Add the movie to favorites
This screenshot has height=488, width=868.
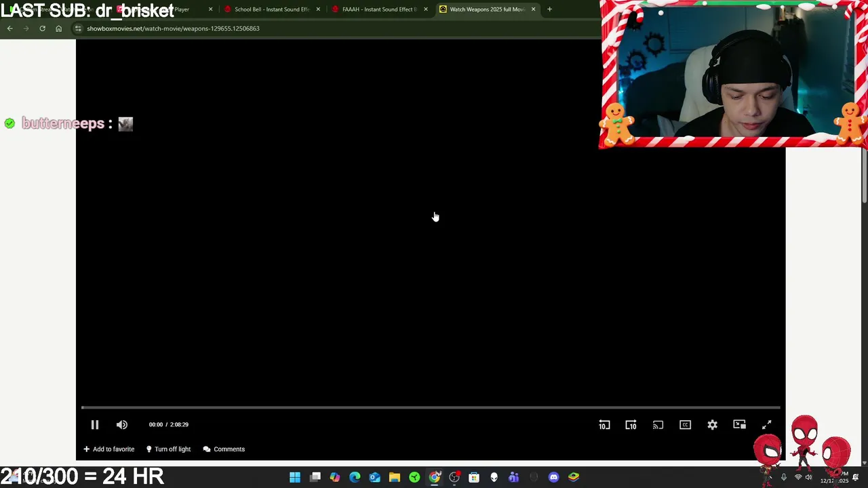click(108, 449)
